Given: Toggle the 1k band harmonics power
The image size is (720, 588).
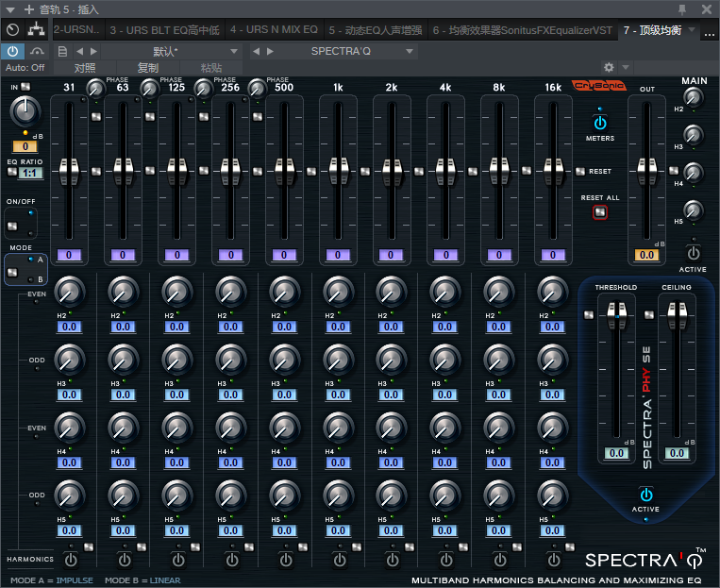Looking at the screenshot, I should [340, 560].
